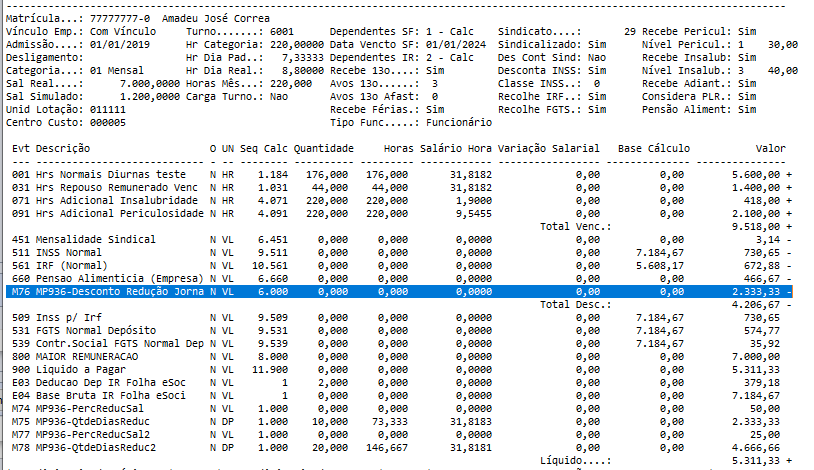
Task: Click the Data Vencto SF date 01/01/2024
Action: (456, 45)
